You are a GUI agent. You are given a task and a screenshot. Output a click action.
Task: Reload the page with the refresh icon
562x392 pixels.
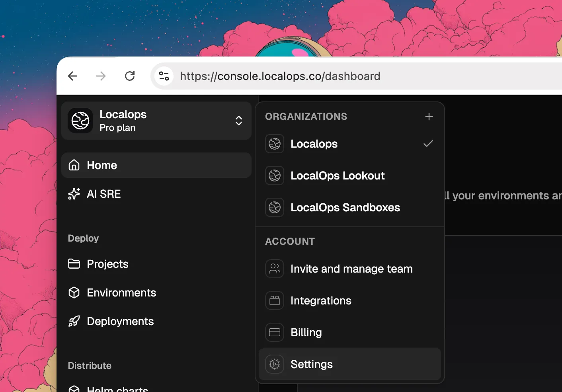click(x=130, y=76)
